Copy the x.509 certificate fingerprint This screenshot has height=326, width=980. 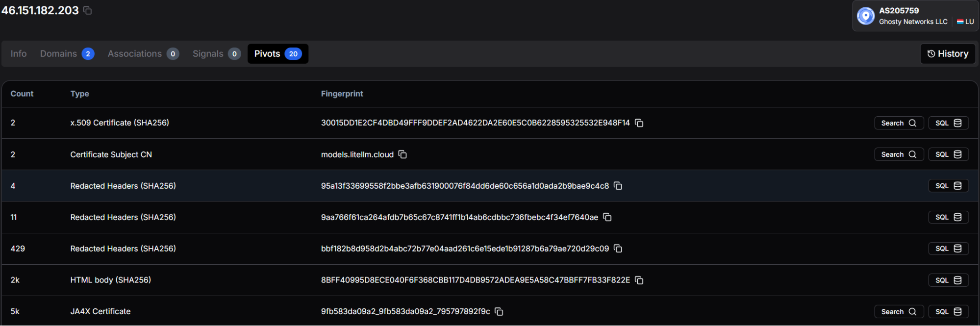coord(639,123)
